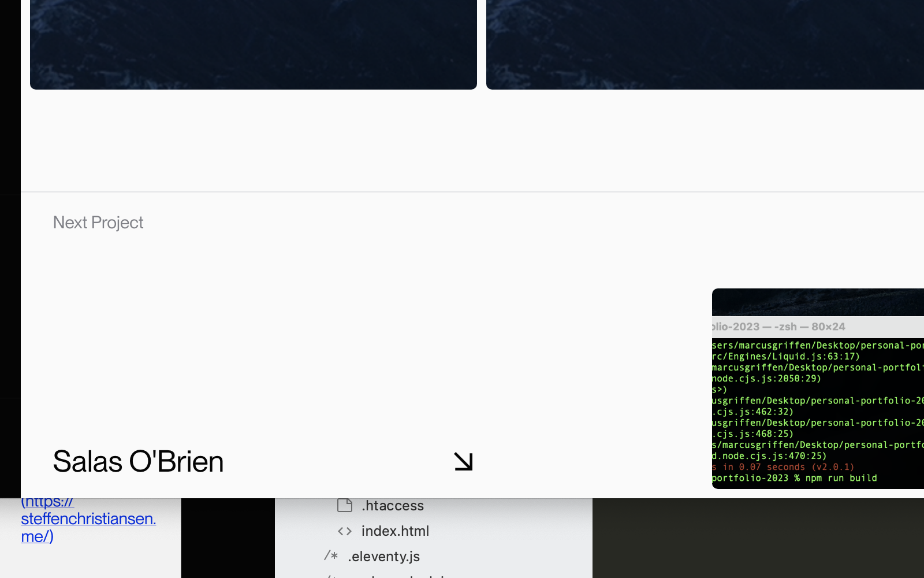This screenshot has width=924, height=578.
Task: Open the steffenchristiansen.me hyperlink
Action: click(x=88, y=519)
